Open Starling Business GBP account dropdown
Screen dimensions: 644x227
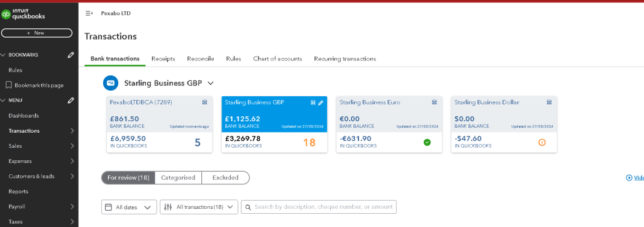211,84
